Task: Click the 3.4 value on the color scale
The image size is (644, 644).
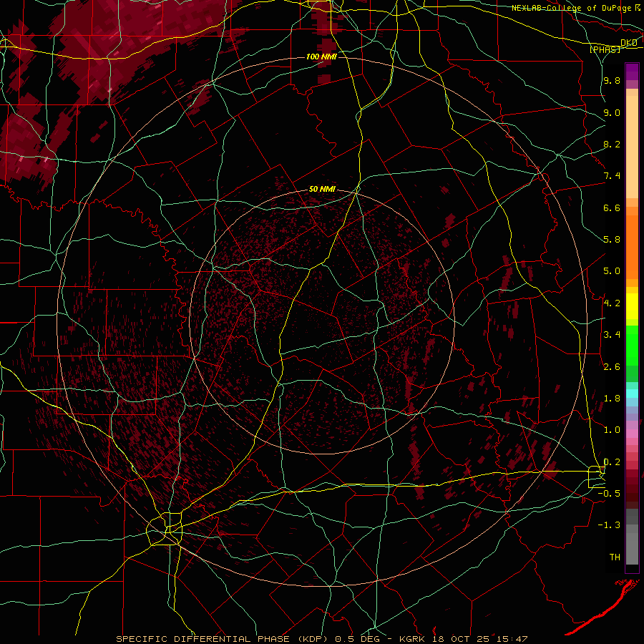Action: 612,335
